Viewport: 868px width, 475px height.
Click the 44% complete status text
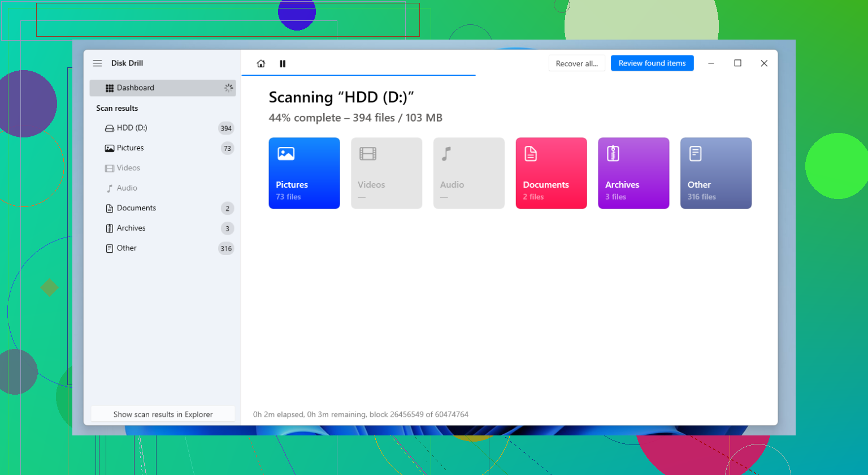[x=355, y=118]
